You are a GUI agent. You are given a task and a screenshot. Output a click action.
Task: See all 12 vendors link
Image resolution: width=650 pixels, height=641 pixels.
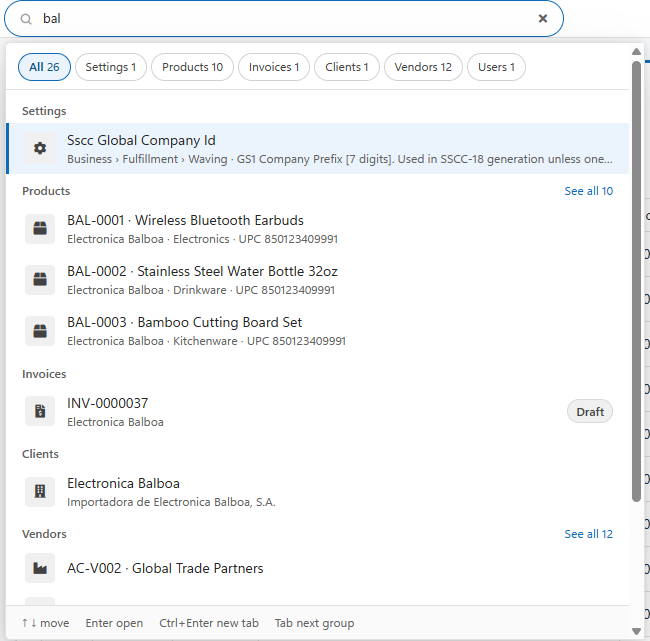(x=588, y=534)
